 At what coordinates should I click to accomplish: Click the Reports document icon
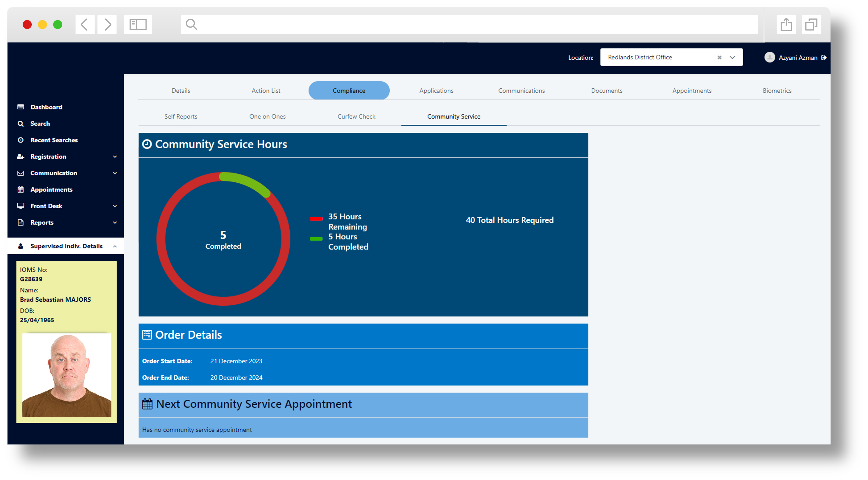point(21,222)
